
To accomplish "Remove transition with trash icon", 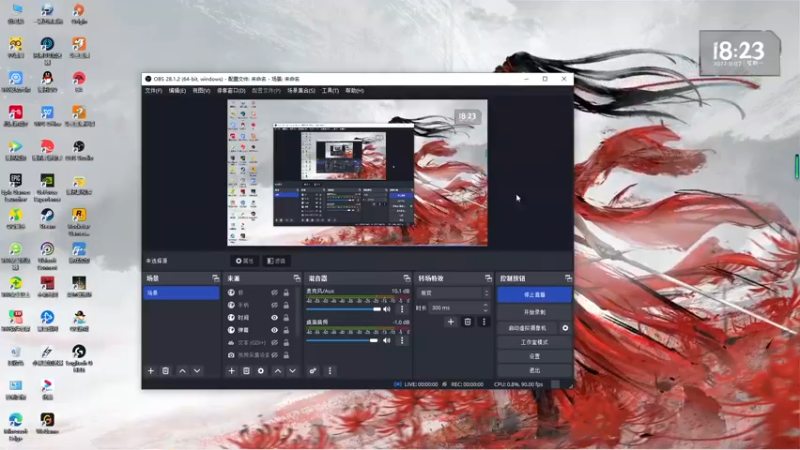I will (467, 322).
